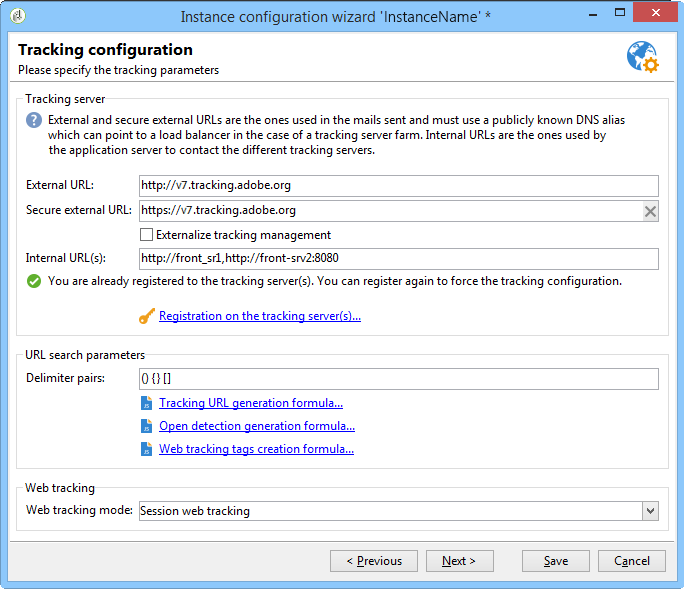Expand the Web tracking mode dropdown arrow
This screenshot has width=690, height=594.
(x=650, y=511)
